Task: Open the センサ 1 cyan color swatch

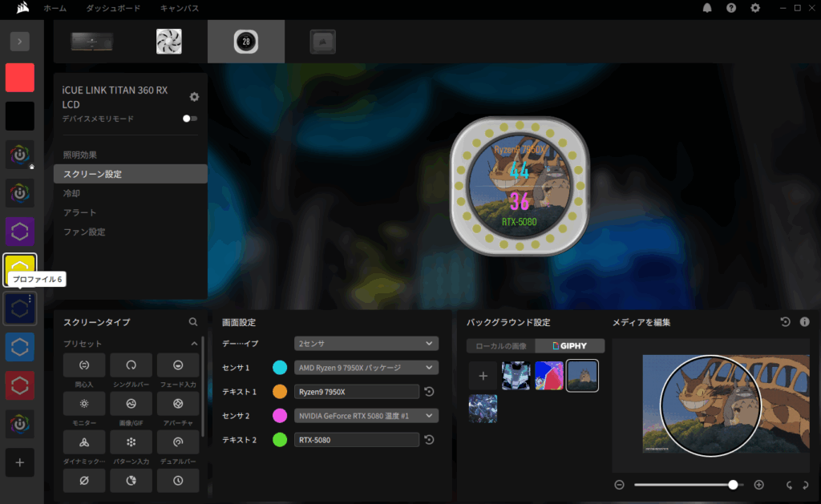Action: pos(280,368)
